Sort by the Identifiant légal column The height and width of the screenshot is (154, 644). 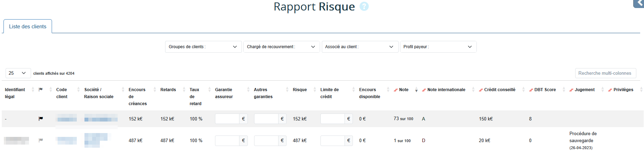tap(15, 93)
